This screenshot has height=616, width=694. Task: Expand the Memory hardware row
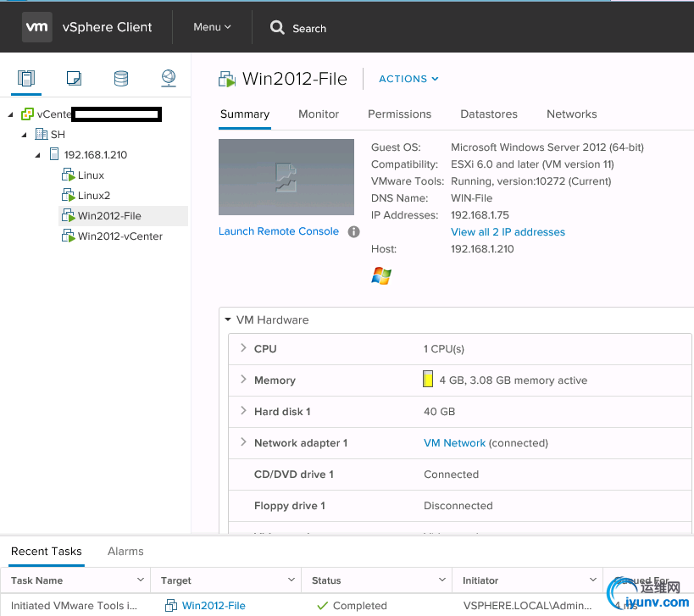[x=243, y=380]
